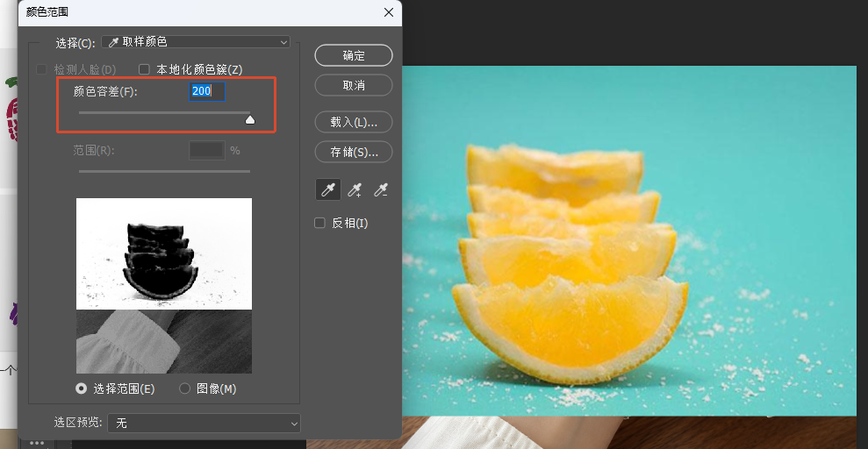Select the Subtract from Sample eyedropper
This screenshot has height=449, width=868.
click(380, 189)
